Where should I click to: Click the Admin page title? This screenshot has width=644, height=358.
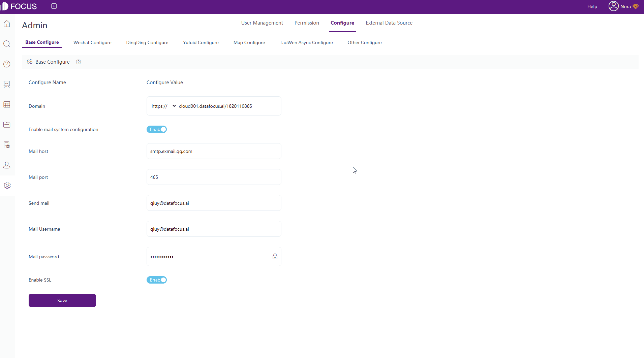point(35,25)
